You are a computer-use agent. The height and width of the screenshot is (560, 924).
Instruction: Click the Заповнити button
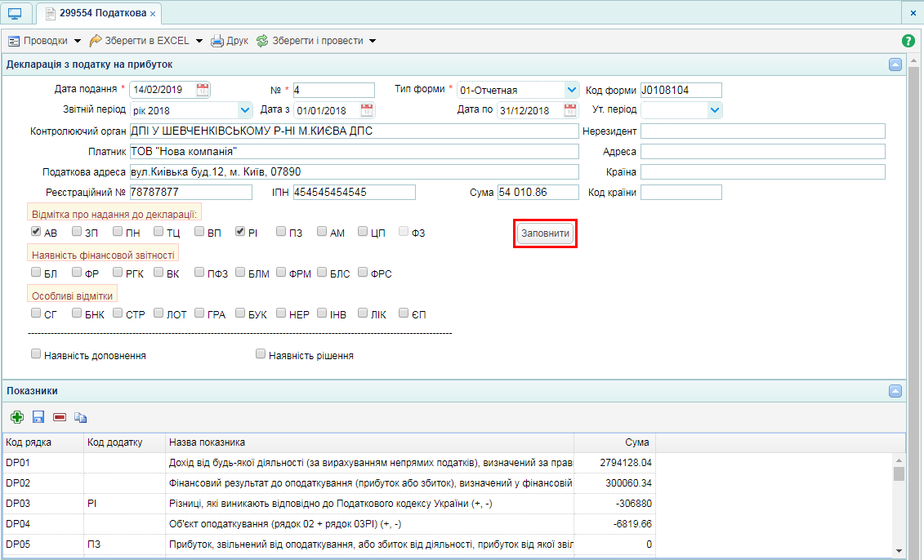(x=545, y=233)
